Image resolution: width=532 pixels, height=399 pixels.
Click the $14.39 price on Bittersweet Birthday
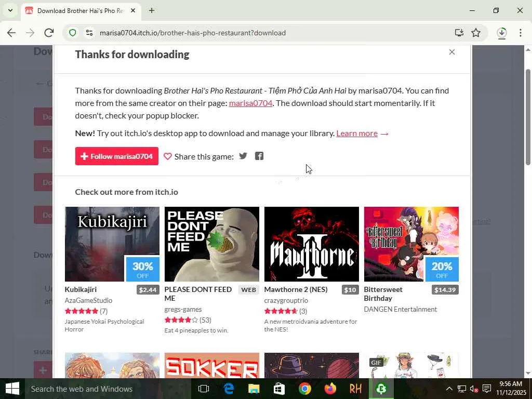point(445,290)
